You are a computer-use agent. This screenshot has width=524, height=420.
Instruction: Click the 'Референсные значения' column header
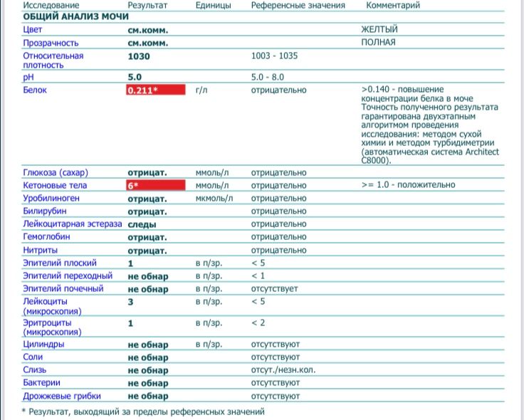(x=298, y=5)
